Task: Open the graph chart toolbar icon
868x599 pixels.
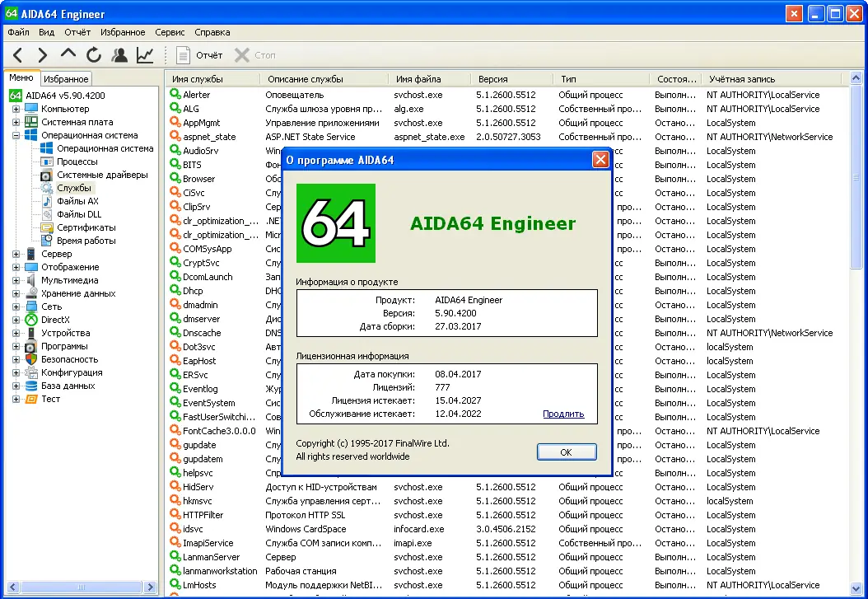Action: point(145,55)
